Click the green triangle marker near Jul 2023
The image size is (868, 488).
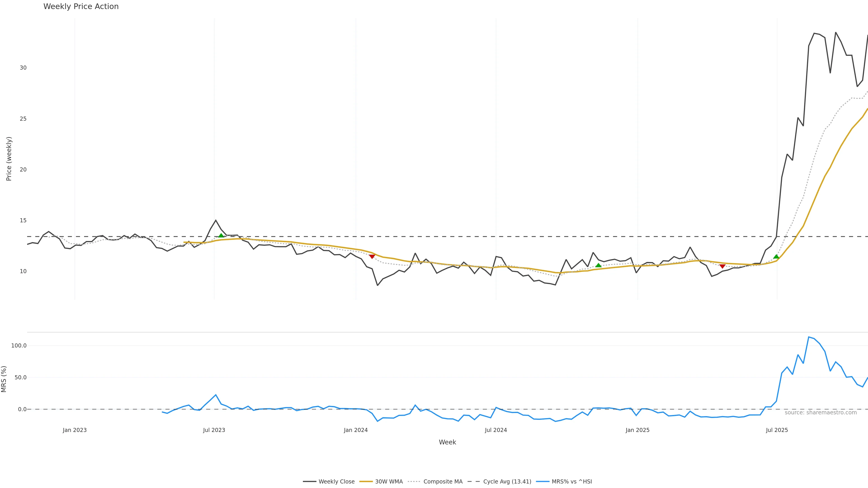click(221, 236)
